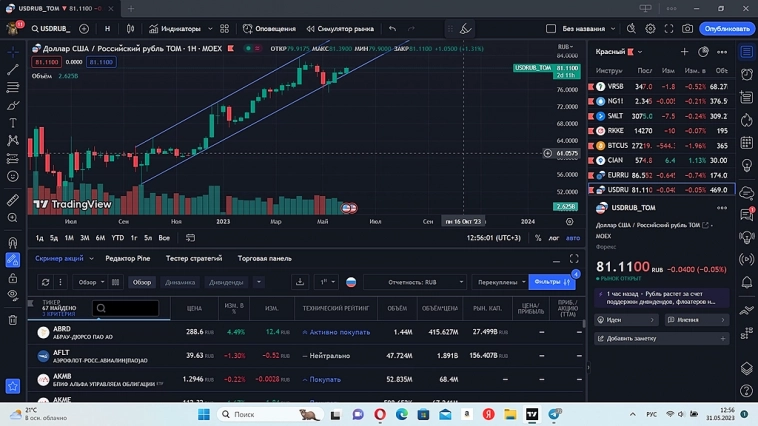Open chart settings gear icon
This screenshot has width=758, height=426.
tap(650, 29)
